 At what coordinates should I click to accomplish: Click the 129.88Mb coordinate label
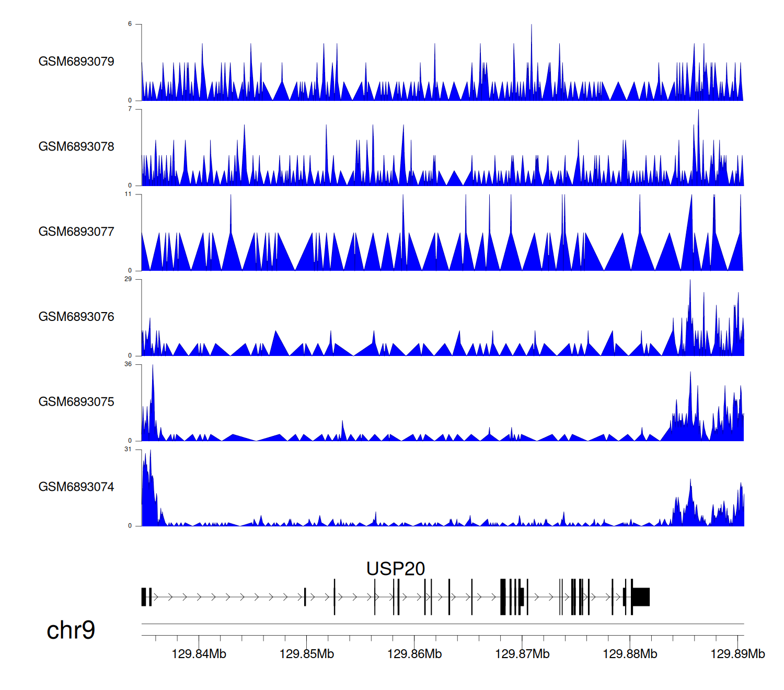pos(630,654)
